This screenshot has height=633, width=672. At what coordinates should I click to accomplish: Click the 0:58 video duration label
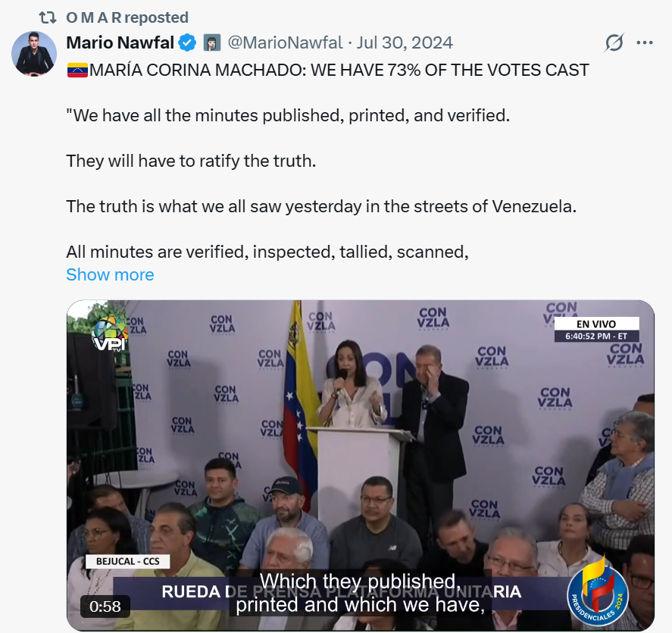(105, 606)
